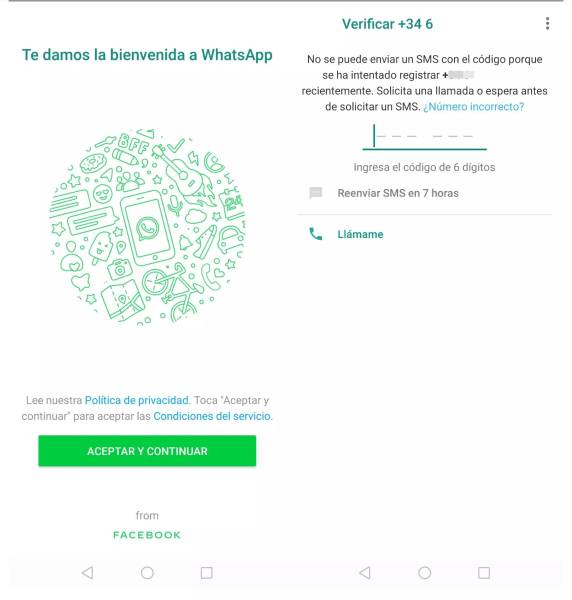Image resolution: width=572 pixels, height=600 pixels.
Task: Click the Te damos la bienvenida heading
Action: [x=147, y=55]
